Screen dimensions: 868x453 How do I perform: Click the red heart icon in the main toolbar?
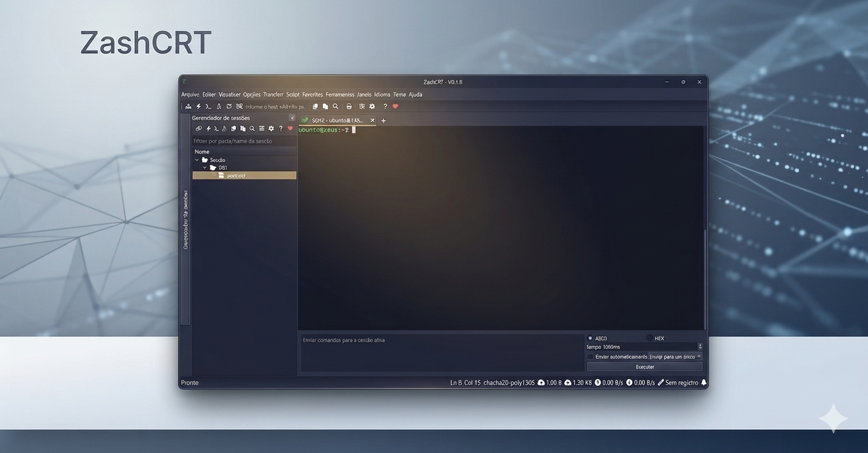point(395,106)
